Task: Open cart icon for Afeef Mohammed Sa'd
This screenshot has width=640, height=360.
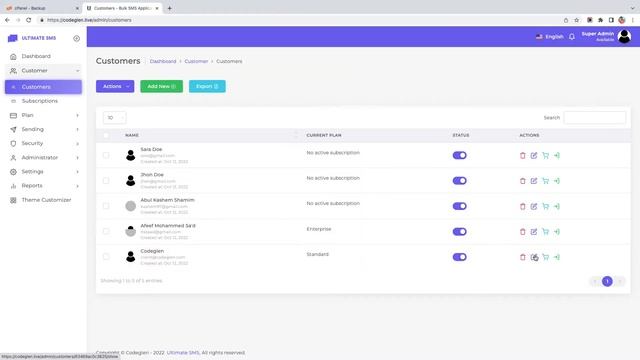Action: point(545,231)
